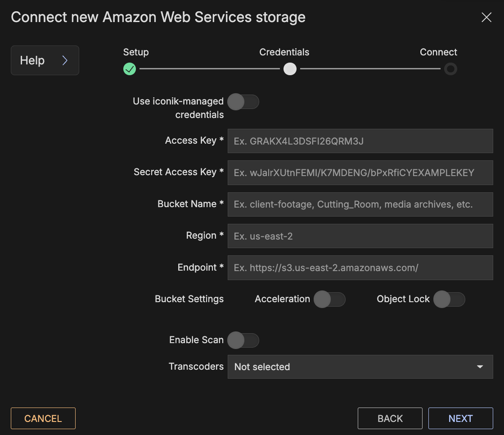
Task: Click the Credentials step circle indicator
Action: 290,69
